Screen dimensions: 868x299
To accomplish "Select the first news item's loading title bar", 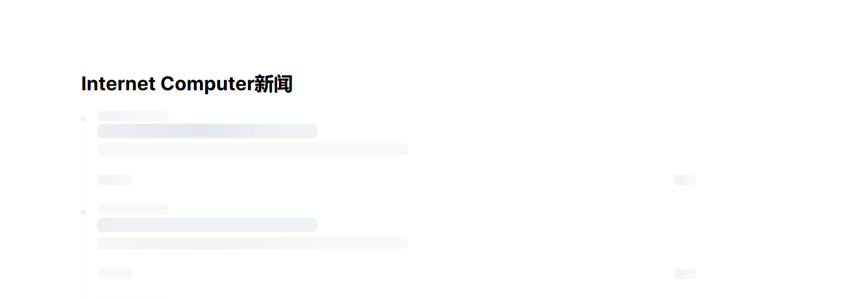I will (x=207, y=131).
